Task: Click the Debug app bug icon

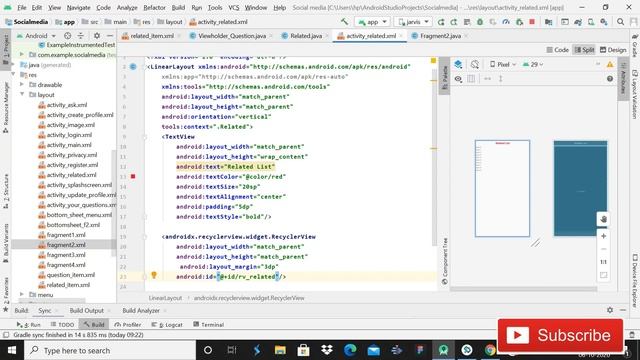Action: tap(480, 22)
